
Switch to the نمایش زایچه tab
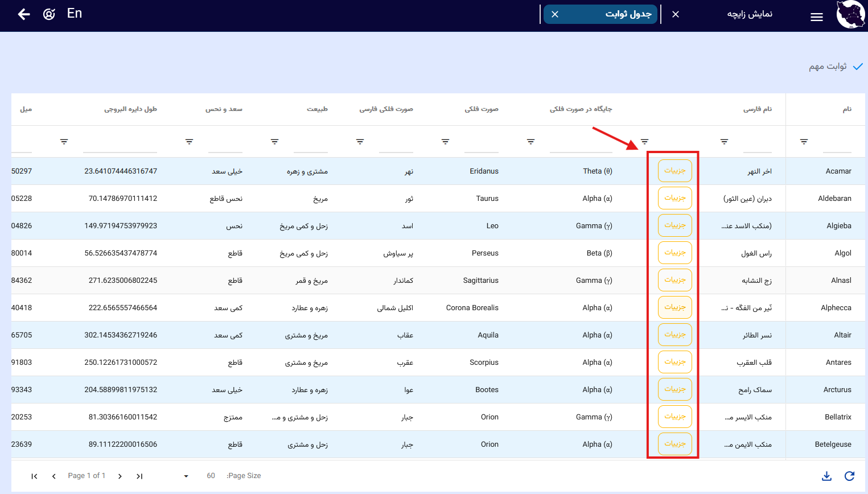(x=749, y=14)
